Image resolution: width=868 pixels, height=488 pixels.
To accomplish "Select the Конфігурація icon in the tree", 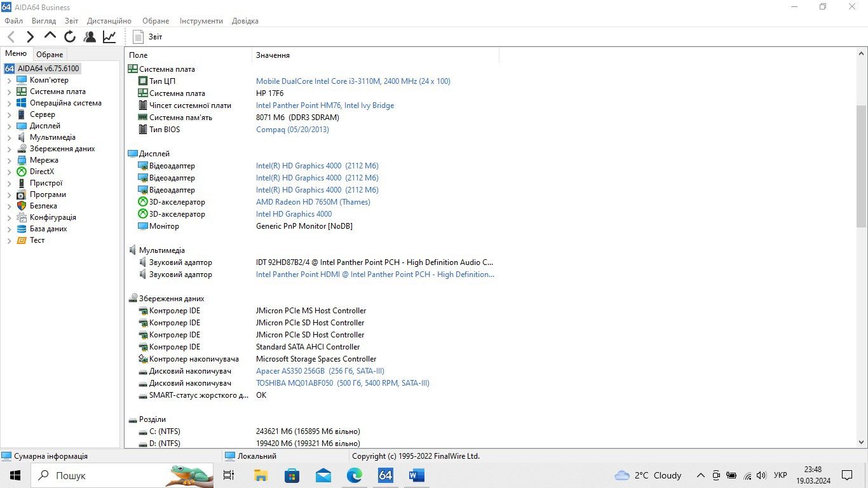I will tap(22, 217).
